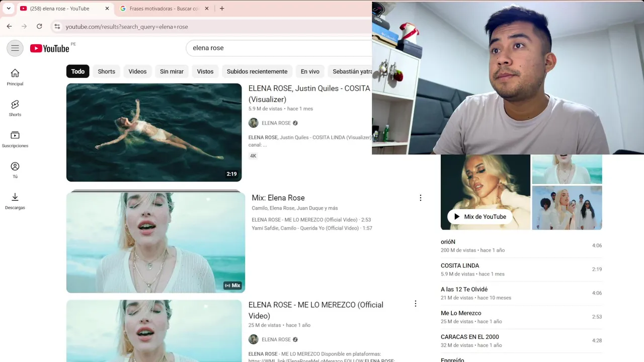644x362 pixels.
Task: Select the Sin mirar filter chip
Action: click(172, 71)
